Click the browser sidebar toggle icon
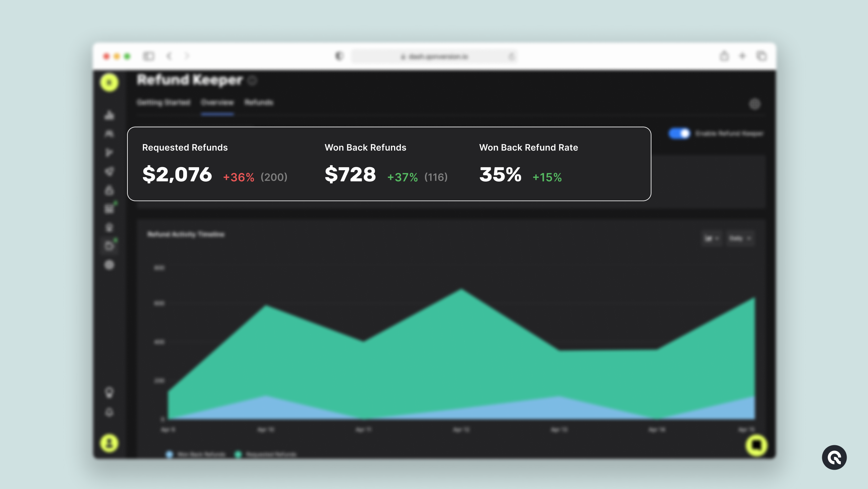 [x=148, y=56]
